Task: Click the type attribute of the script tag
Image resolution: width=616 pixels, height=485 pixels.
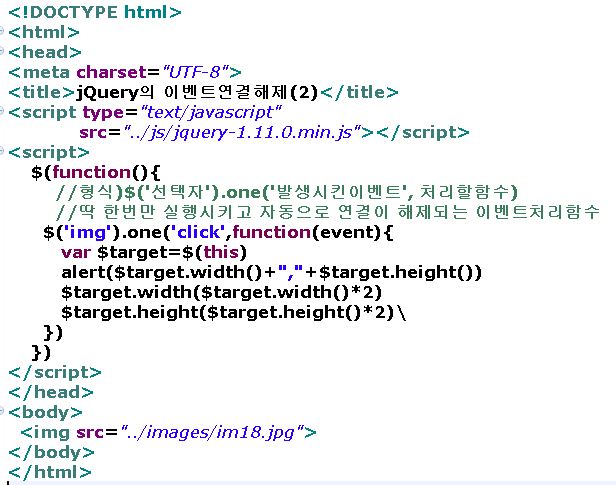Action: [103, 113]
